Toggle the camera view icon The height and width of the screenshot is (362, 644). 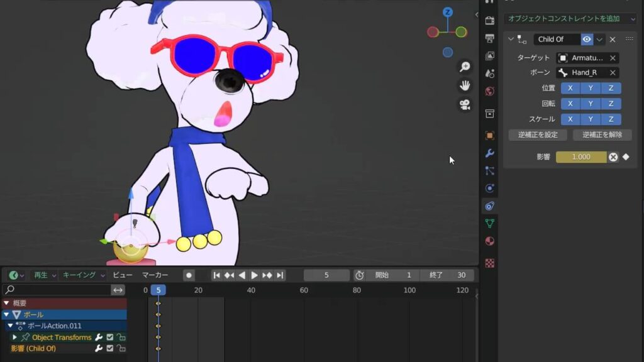tap(465, 105)
